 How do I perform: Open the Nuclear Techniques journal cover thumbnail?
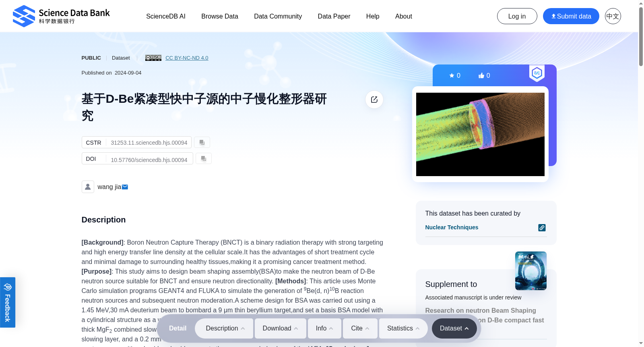tap(531, 271)
